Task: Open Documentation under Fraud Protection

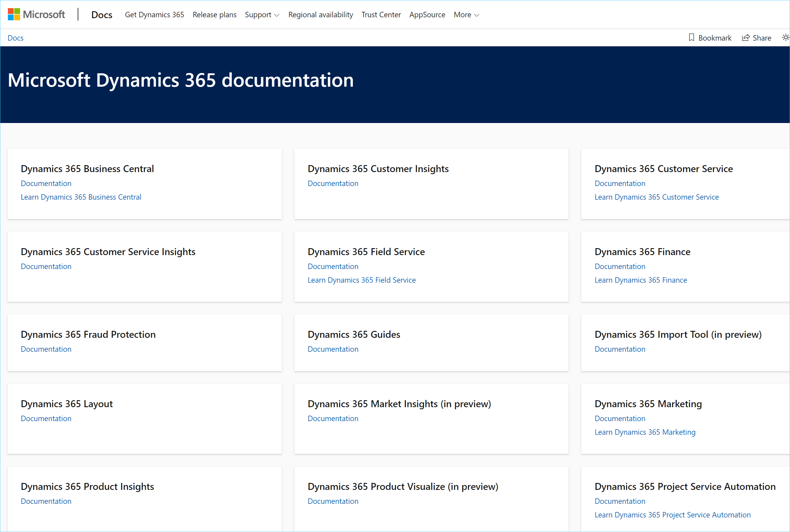Action: [x=46, y=349]
